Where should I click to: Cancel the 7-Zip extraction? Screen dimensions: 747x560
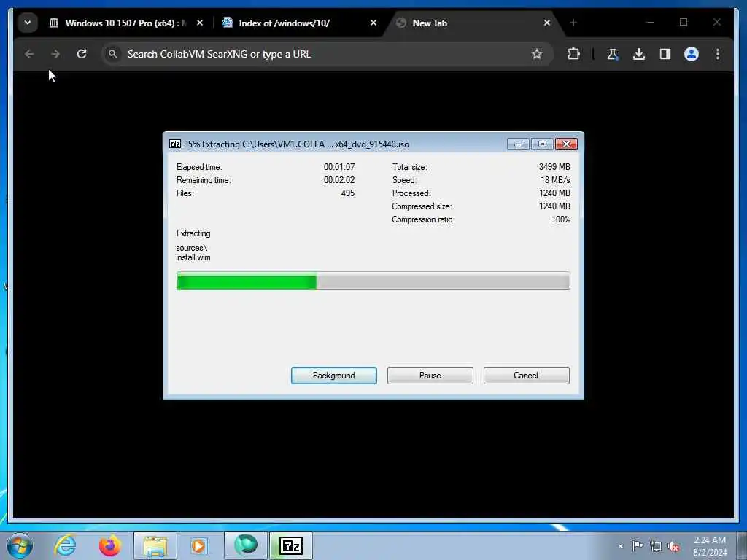pyautogui.click(x=527, y=376)
